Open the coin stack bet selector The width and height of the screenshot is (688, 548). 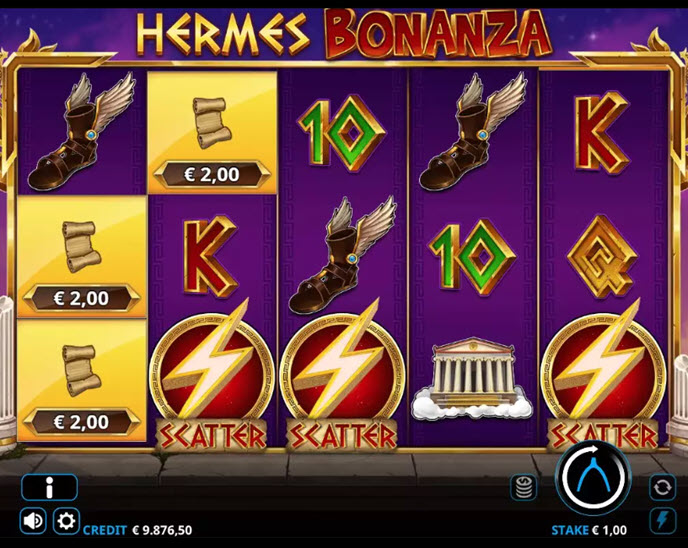coord(523,487)
